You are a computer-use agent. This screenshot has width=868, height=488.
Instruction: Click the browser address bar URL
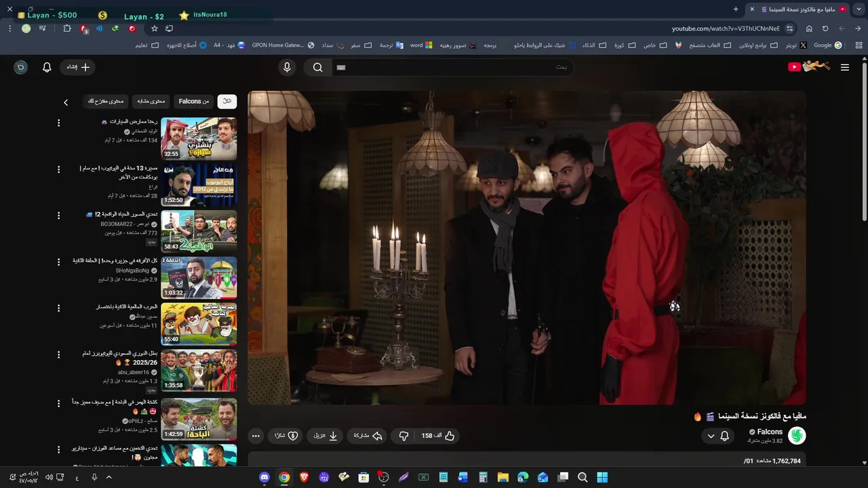[x=726, y=28]
